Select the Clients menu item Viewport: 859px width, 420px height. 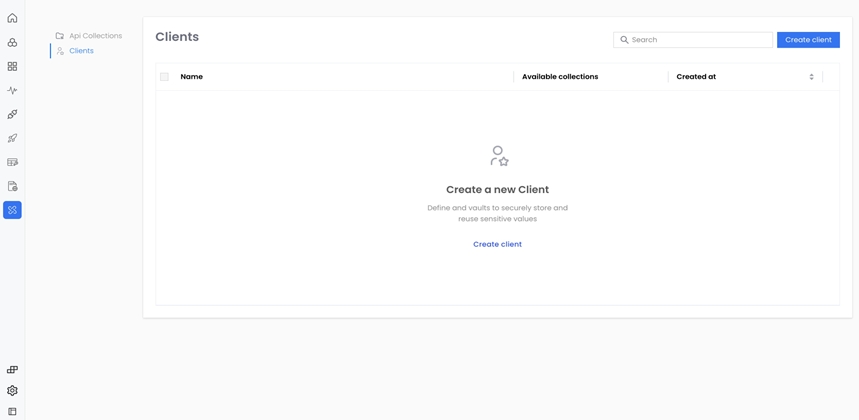81,51
